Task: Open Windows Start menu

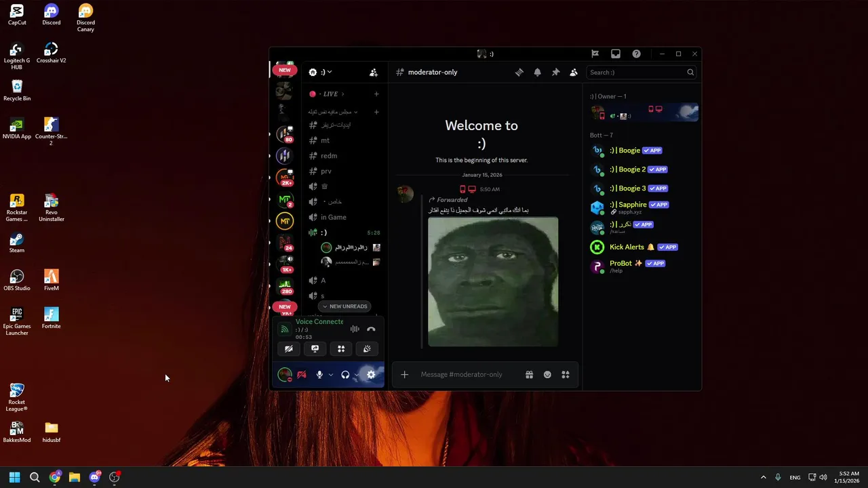Action: [15, 477]
